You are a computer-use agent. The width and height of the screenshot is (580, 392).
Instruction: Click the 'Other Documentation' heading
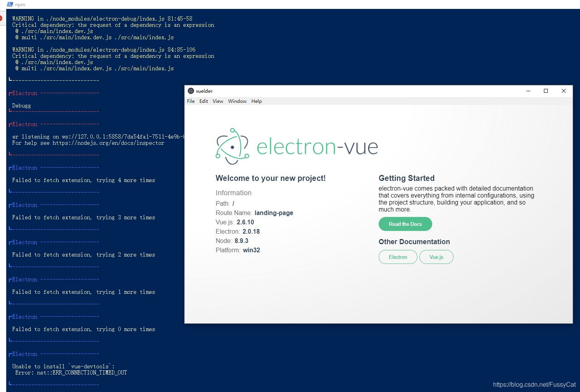[x=414, y=242]
